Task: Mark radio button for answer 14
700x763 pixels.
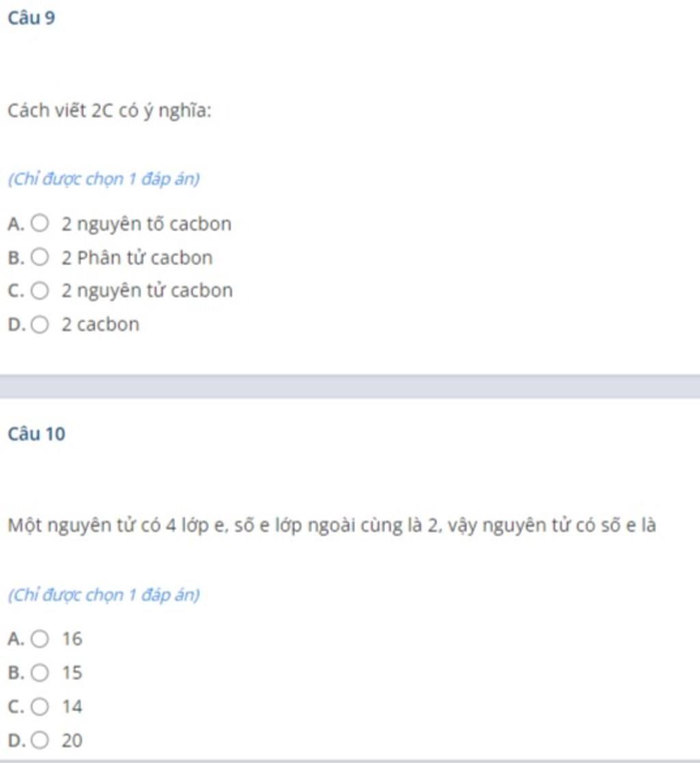Action: click(40, 706)
